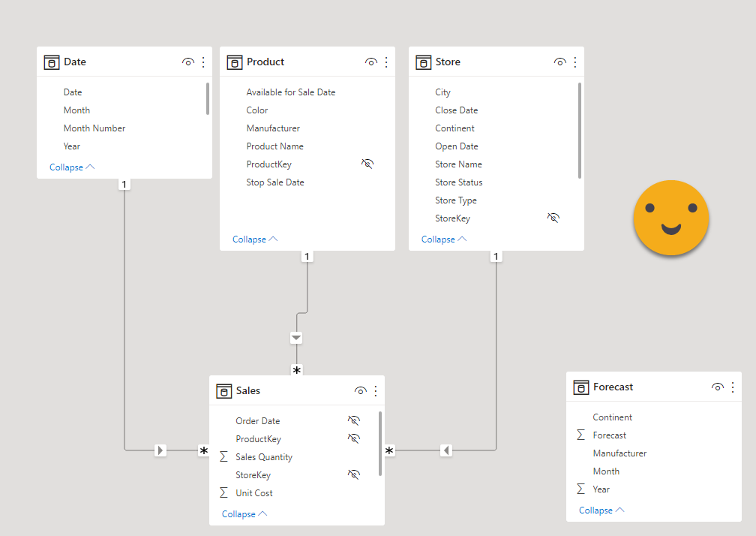
Task: Collapse the Store table card
Action: pos(444,239)
